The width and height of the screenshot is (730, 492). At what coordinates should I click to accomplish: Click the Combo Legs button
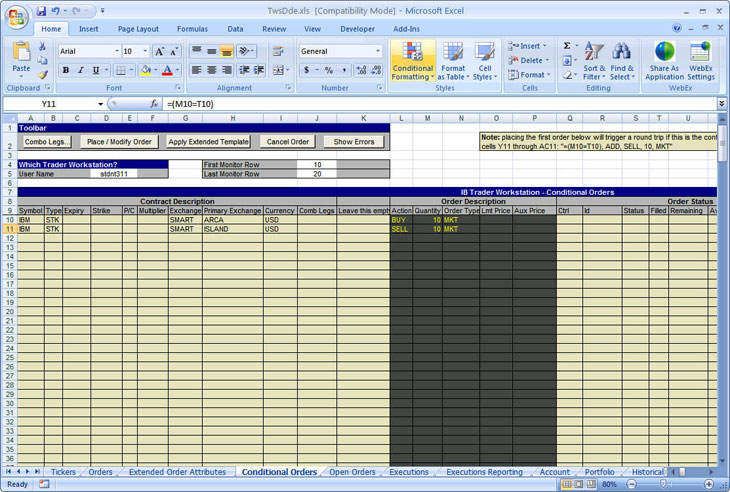[47, 142]
